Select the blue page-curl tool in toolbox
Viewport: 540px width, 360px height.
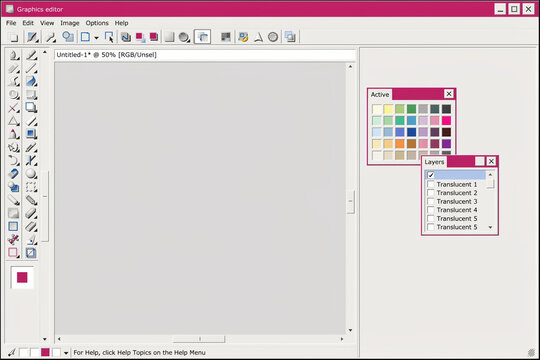(31, 81)
